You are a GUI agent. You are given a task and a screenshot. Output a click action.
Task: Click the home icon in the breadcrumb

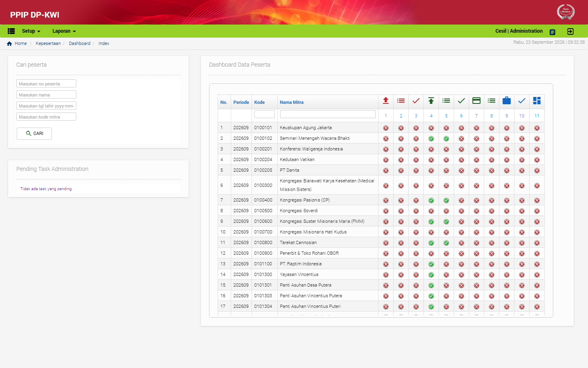coord(9,44)
